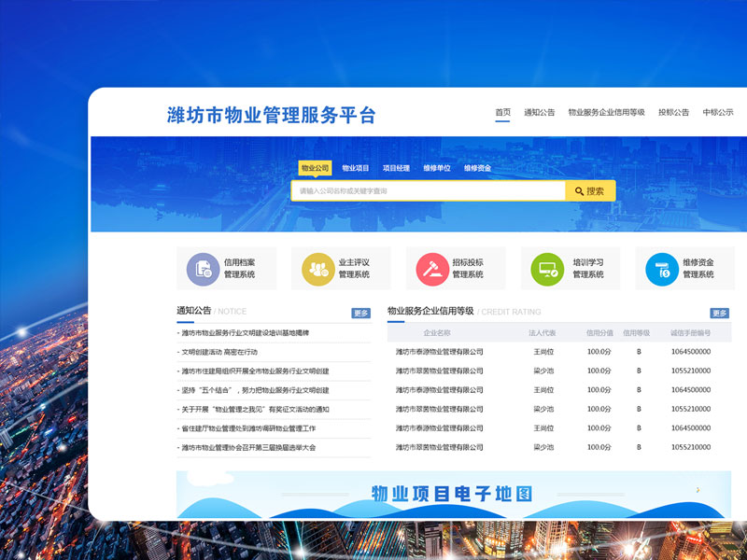Image resolution: width=747 pixels, height=560 pixels.
Task: Switch to the 维修资金 search tab
Action: (477, 168)
